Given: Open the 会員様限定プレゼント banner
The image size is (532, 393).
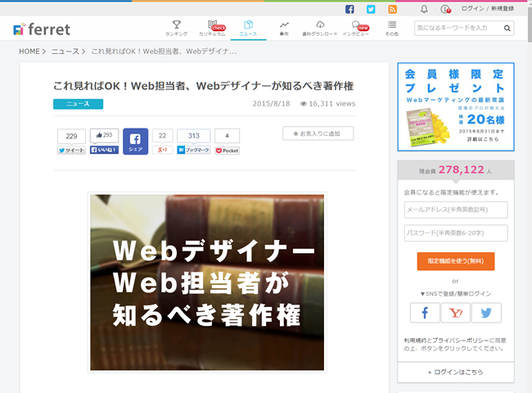Looking at the screenshot, I should (x=455, y=107).
